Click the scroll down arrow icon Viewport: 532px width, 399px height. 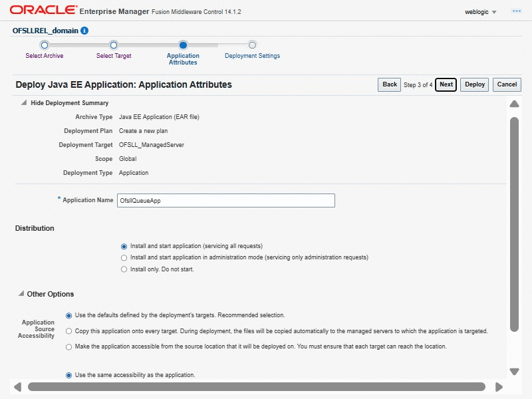tap(514, 372)
